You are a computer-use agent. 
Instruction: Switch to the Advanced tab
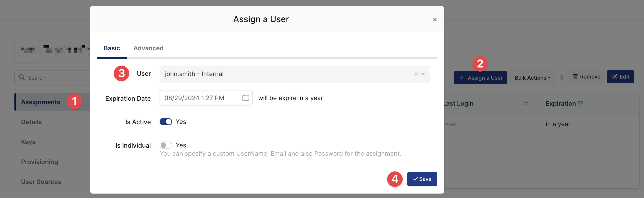pyautogui.click(x=148, y=48)
